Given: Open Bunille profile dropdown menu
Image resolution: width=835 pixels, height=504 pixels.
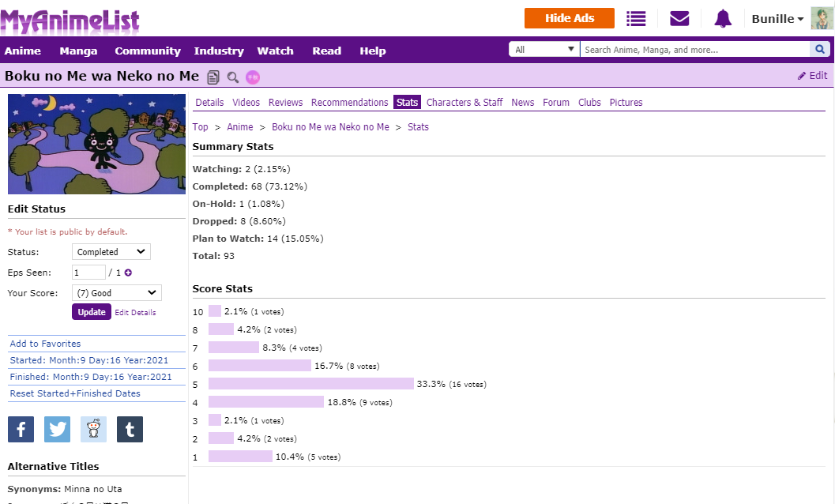Looking at the screenshot, I should (x=777, y=18).
